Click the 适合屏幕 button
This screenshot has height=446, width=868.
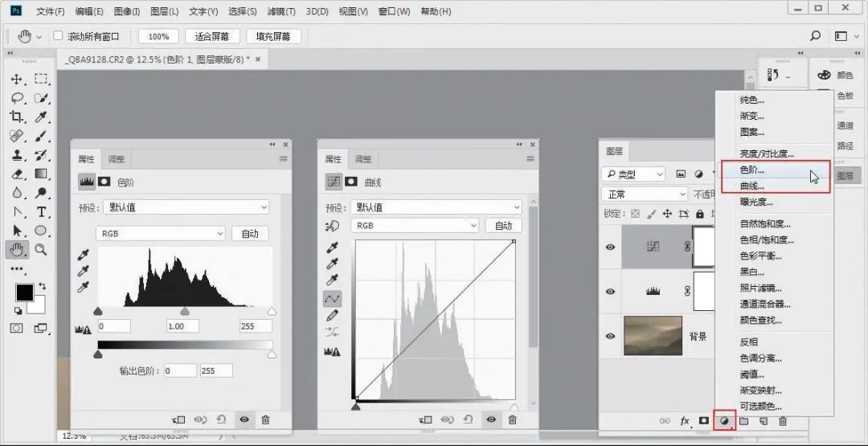[x=211, y=36]
